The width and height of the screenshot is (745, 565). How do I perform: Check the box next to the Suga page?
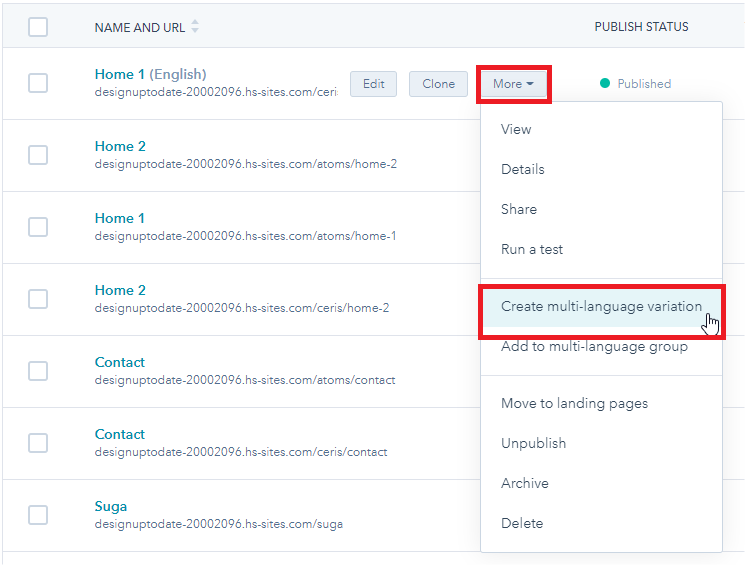pos(38,515)
